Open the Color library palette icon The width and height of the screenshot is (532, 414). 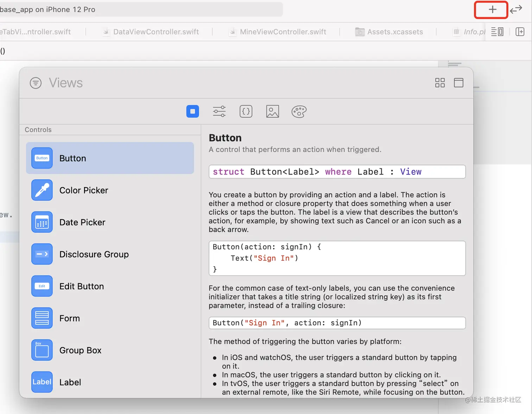click(299, 112)
